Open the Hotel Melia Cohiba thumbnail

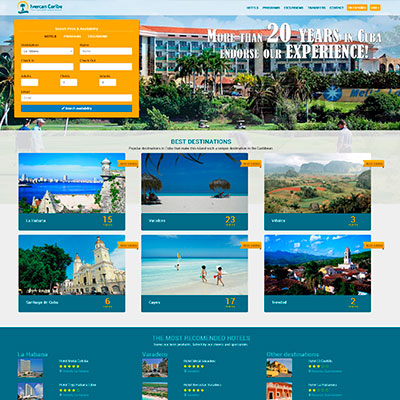[x=30, y=368]
